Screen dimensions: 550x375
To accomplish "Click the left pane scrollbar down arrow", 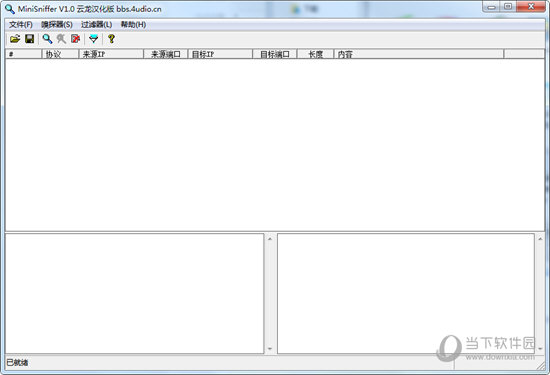I will (270, 348).
